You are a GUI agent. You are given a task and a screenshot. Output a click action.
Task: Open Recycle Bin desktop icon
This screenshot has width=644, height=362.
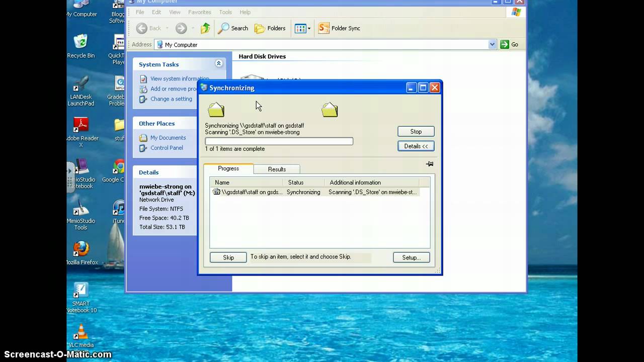[80, 46]
